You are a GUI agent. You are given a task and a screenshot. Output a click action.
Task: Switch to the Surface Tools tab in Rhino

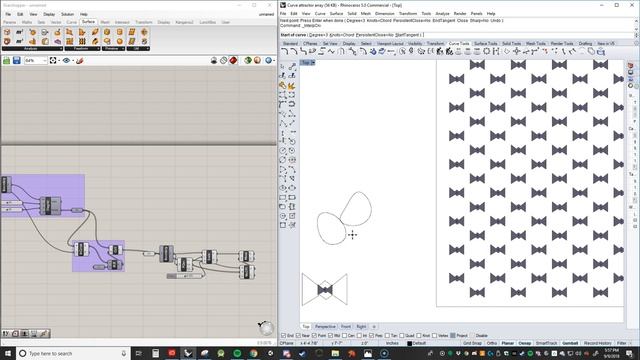(485, 43)
